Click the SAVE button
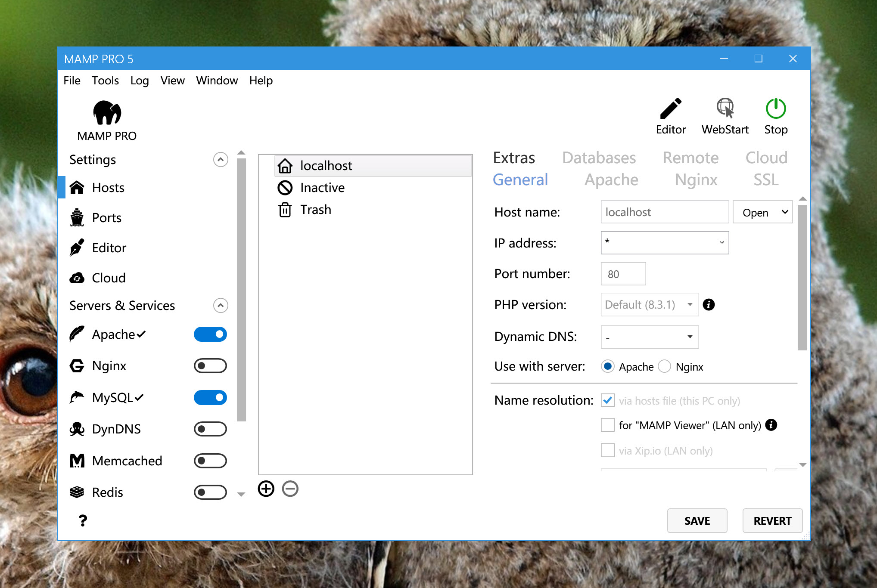This screenshot has width=877, height=588. 697,521
